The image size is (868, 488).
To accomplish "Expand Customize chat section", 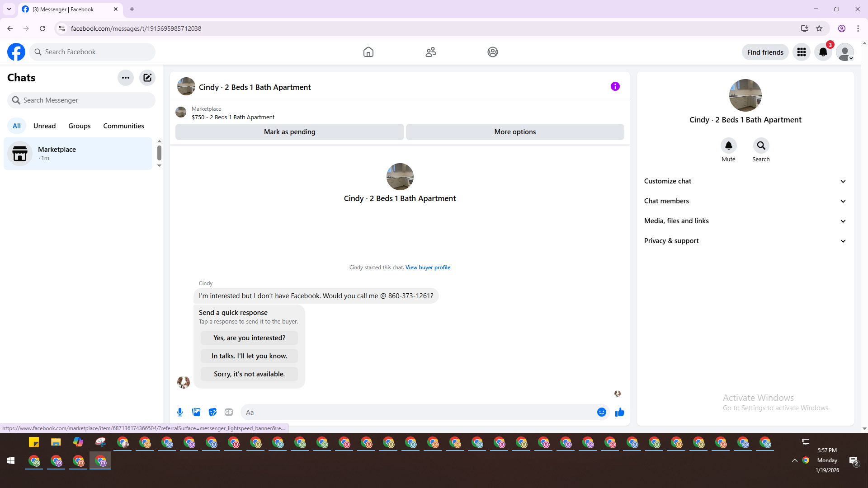I will (745, 181).
